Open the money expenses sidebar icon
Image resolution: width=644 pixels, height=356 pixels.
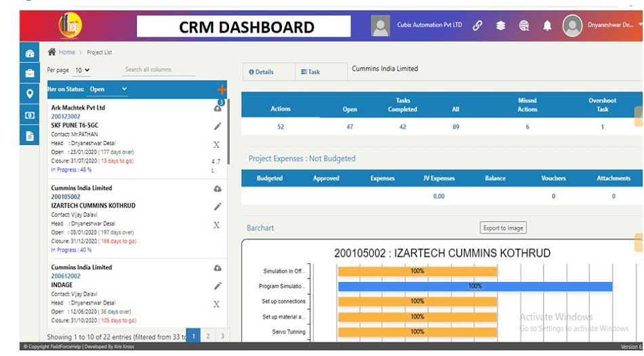30,115
